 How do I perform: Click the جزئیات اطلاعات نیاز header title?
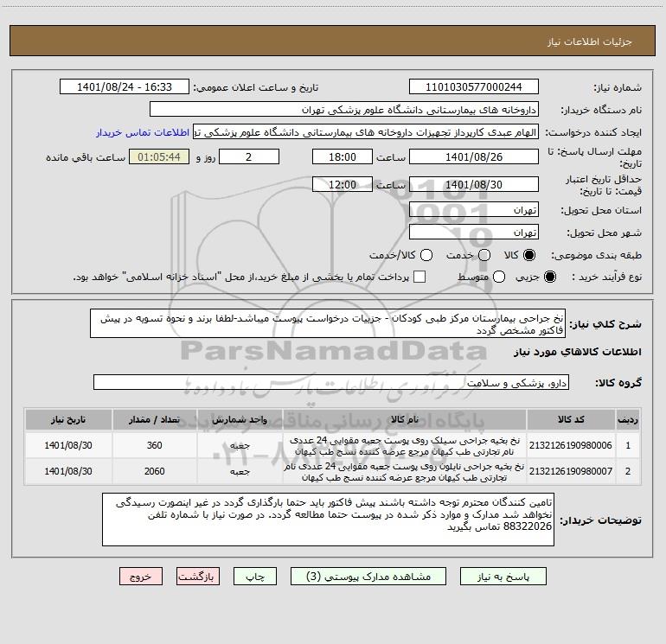pyautogui.click(x=590, y=41)
